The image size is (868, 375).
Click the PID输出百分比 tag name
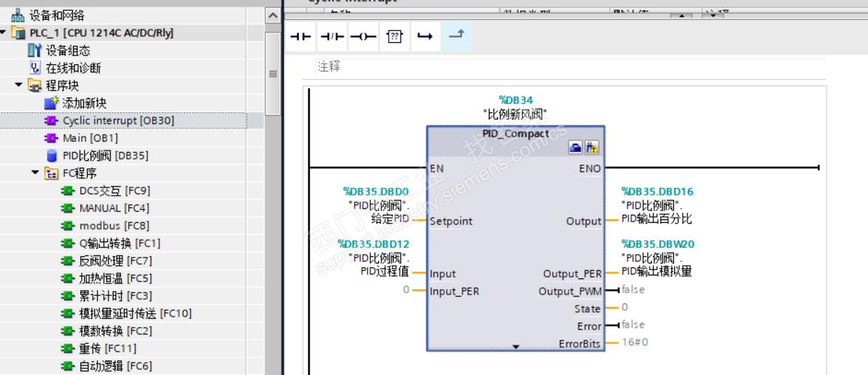(x=657, y=219)
